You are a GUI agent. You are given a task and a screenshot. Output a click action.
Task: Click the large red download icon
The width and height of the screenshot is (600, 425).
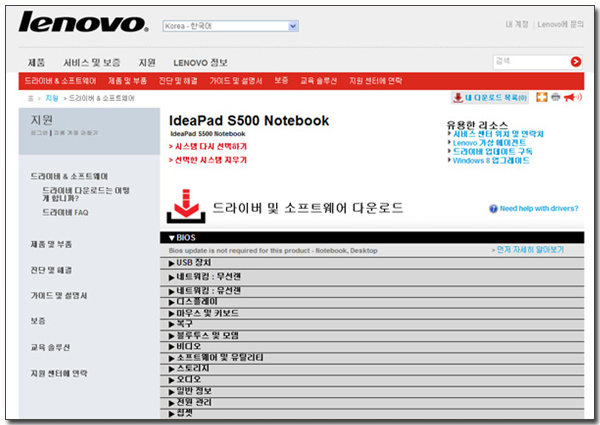[186, 206]
